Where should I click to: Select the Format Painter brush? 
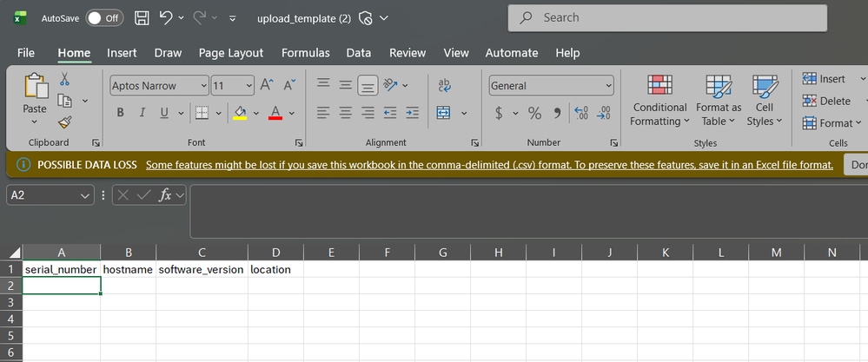[x=65, y=122]
